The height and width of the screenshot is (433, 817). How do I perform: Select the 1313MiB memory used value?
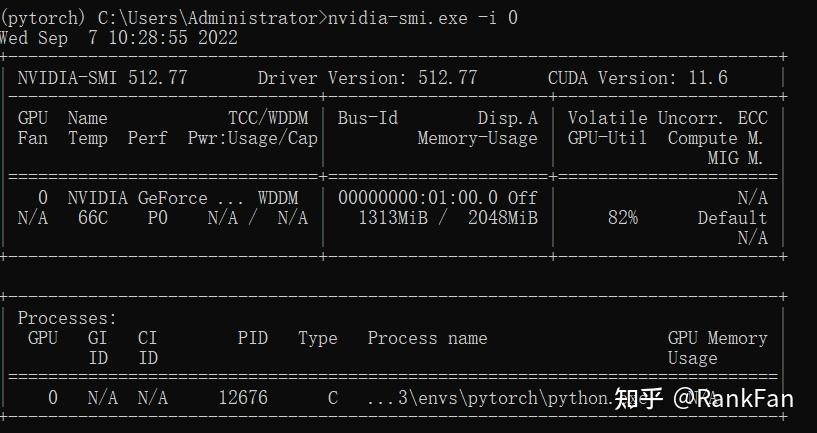[x=393, y=218]
